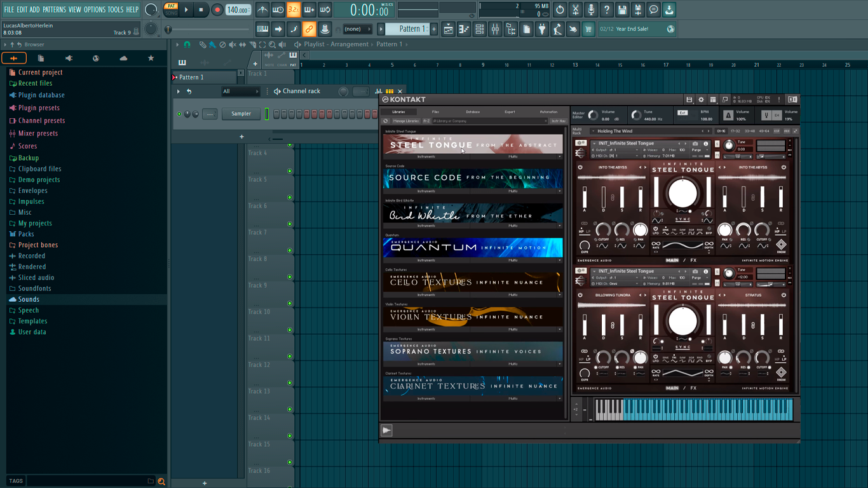Open the FL Studio piano roll view

[463, 29]
